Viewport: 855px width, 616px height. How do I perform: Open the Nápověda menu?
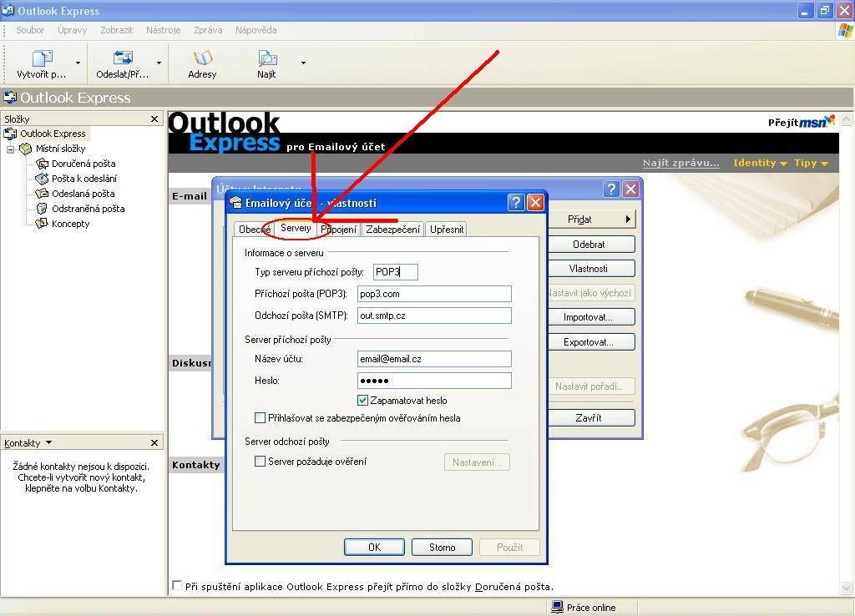tap(255, 30)
